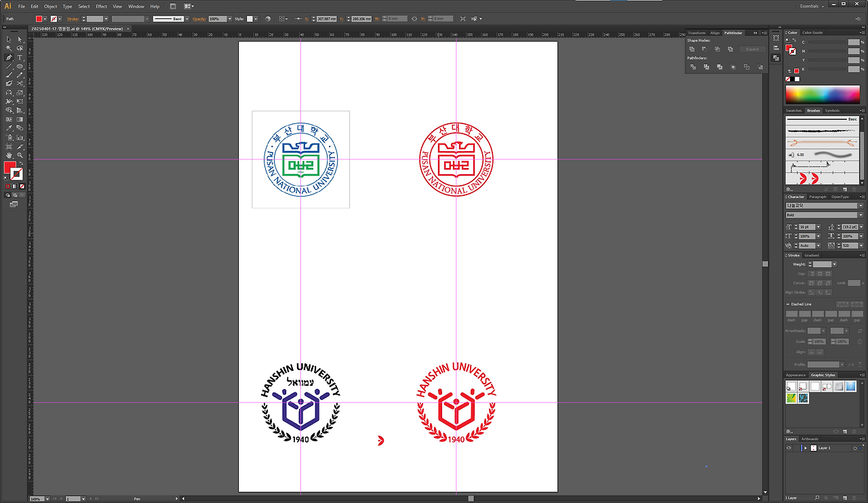868x503 pixels.
Task: Set toolbox paint mode to None
Action: 22,186
